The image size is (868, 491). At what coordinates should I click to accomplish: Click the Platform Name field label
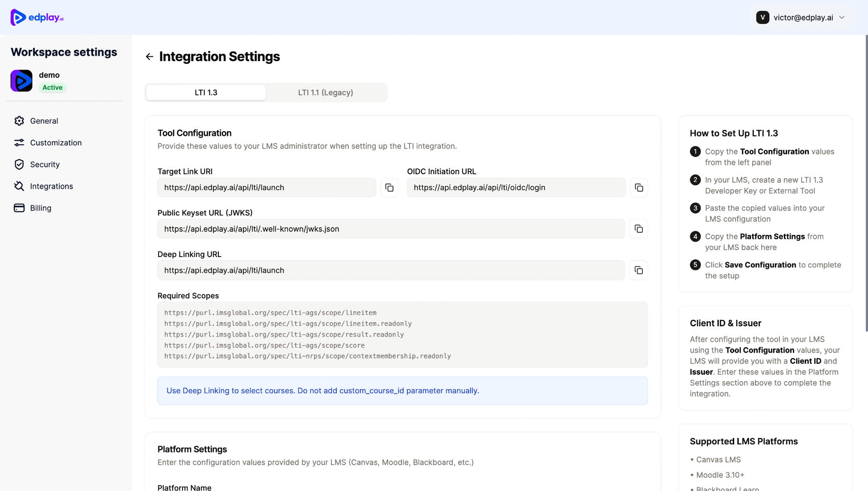[184, 487]
